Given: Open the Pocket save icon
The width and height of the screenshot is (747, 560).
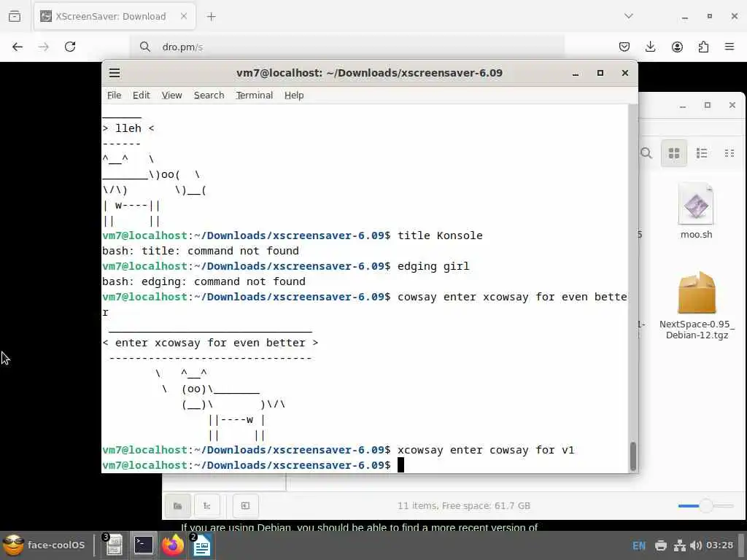Looking at the screenshot, I should (624, 47).
